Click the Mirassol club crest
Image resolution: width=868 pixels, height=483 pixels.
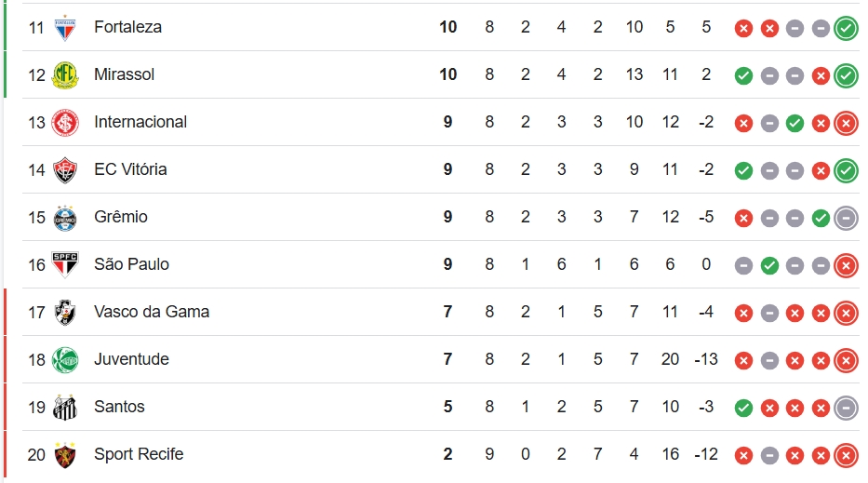pos(65,74)
